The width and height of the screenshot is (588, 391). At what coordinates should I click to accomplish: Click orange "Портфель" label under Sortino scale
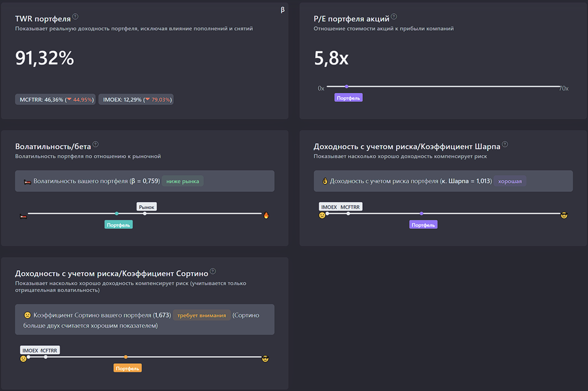pyautogui.click(x=127, y=368)
